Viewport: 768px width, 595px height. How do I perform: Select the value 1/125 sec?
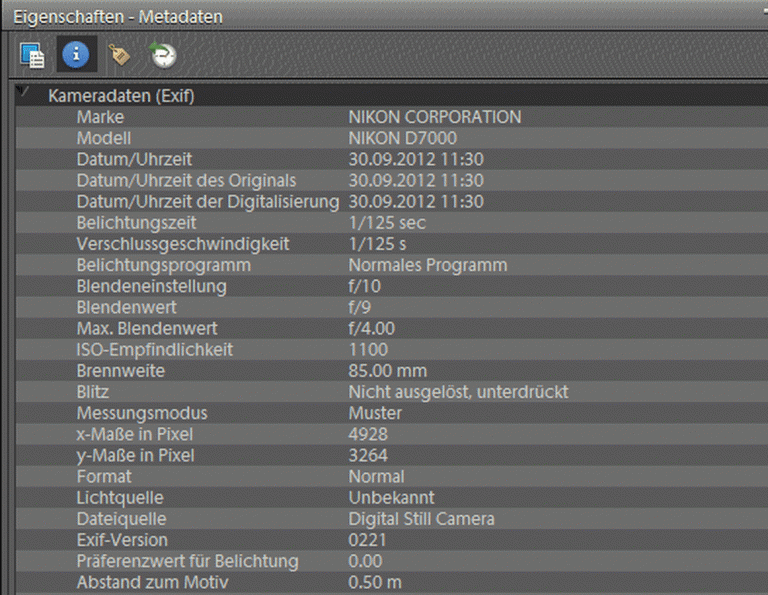click(387, 223)
